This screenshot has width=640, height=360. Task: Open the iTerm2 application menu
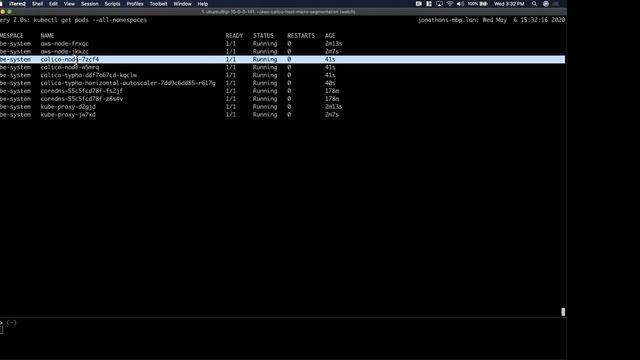(x=18, y=4)
